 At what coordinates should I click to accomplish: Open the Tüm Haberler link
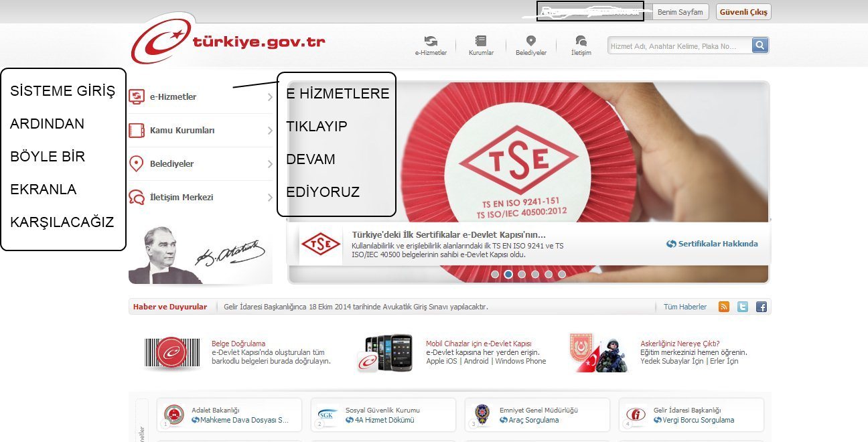[x=684, y=307]
